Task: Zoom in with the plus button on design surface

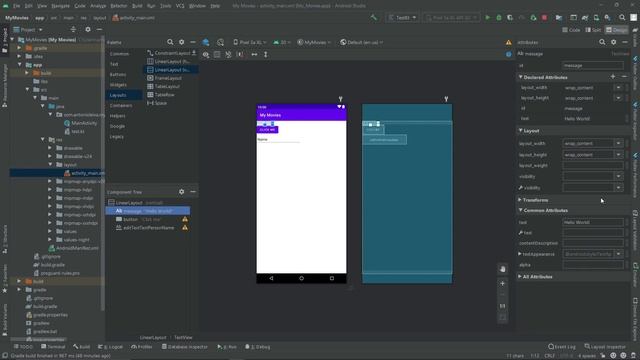Action: [502, 283]
